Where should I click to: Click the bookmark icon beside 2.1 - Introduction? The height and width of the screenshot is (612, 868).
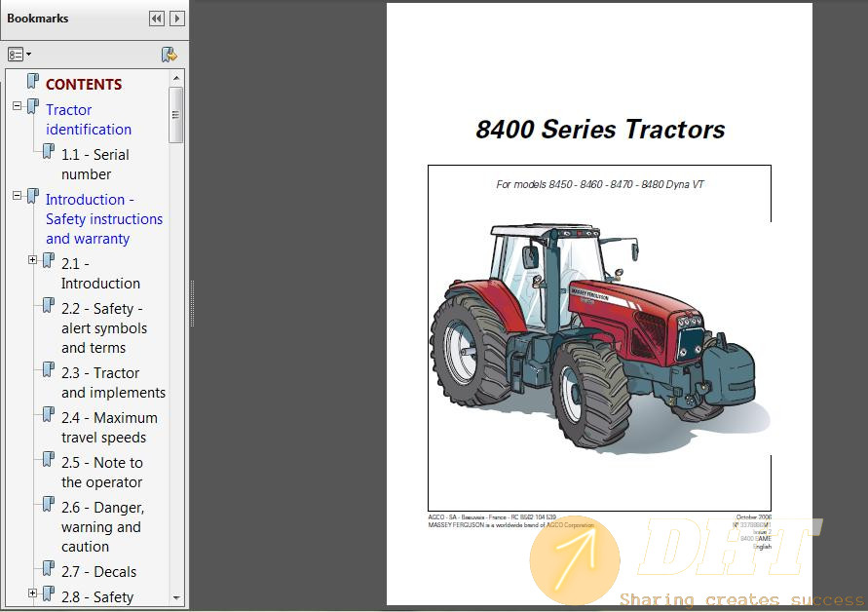[x=49, y=261]
